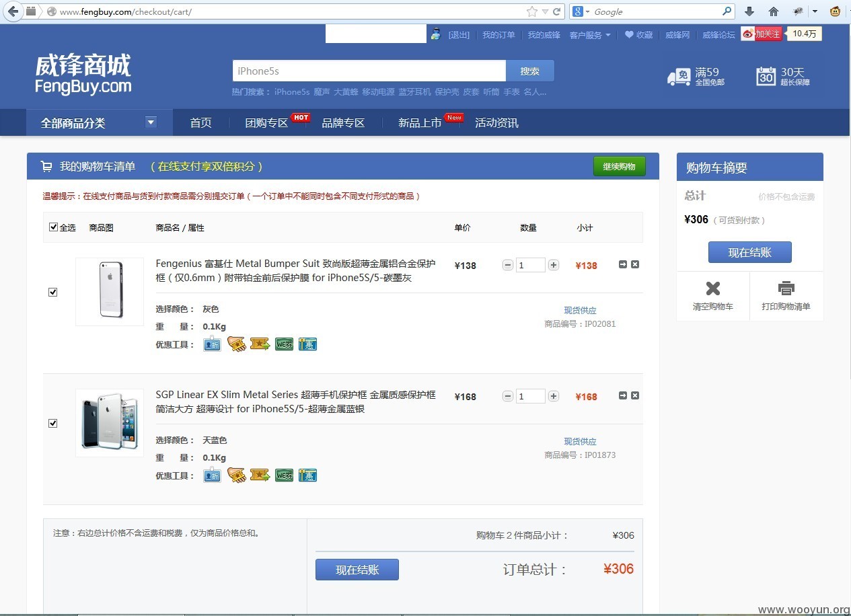
Task: Click the 退出 logout link
Action: click(459, 35)
